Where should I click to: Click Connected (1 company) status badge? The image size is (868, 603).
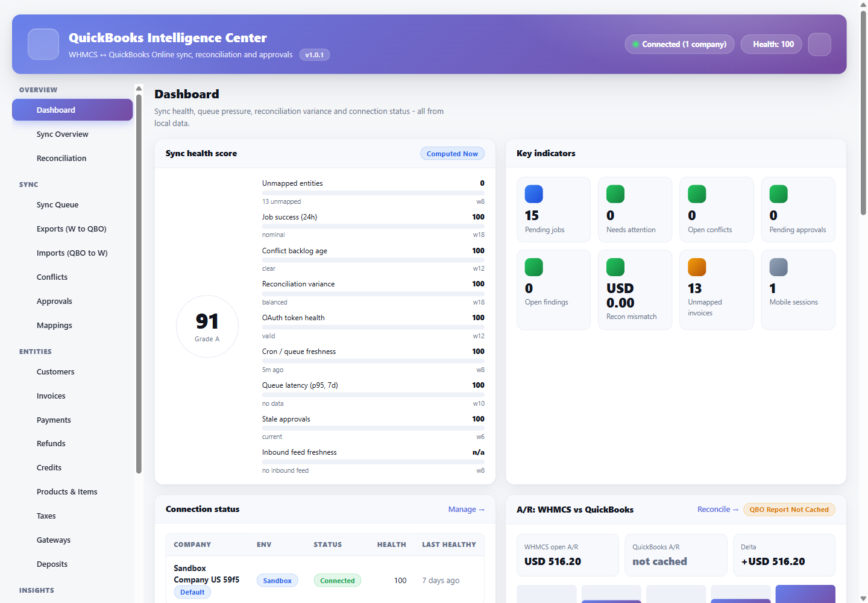click(679, 44)
